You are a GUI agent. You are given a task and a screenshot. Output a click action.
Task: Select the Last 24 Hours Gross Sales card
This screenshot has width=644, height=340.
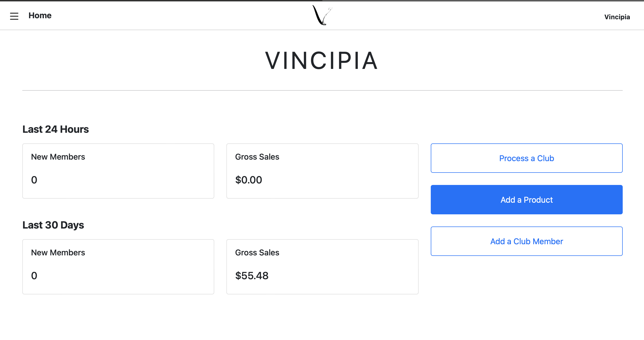point(322,171)
